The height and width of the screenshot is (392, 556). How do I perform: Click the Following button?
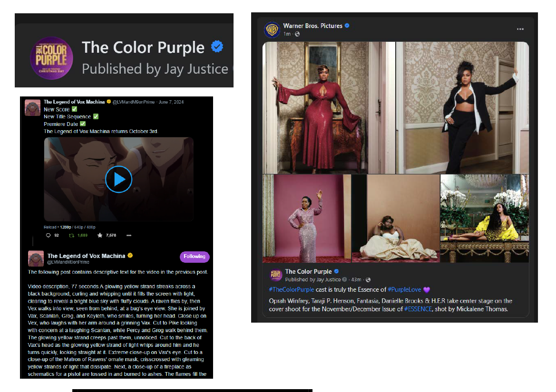pos(195,257)
